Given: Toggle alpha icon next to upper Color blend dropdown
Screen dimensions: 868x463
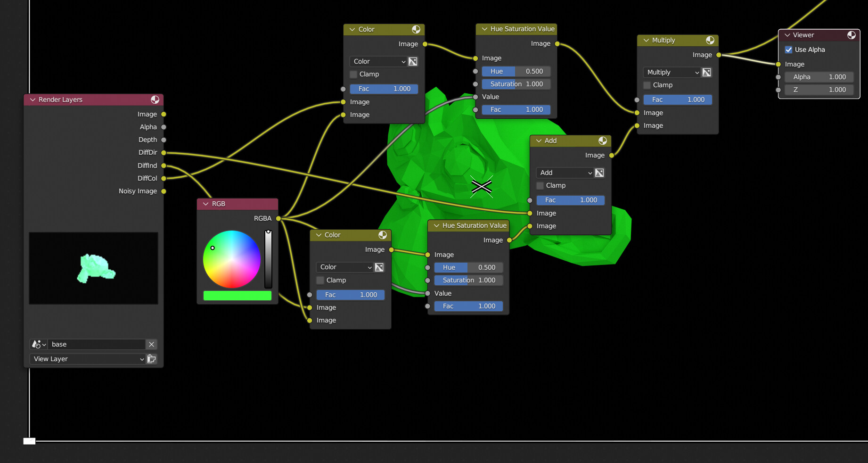Looking at the screenshot, I should coord(413,61).
